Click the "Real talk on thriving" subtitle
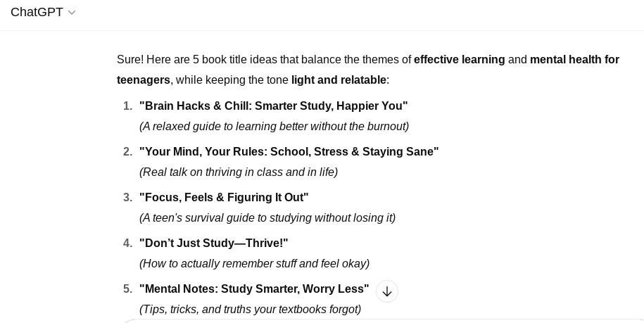This screenshot has width=644, height=323. pos(239,172)
